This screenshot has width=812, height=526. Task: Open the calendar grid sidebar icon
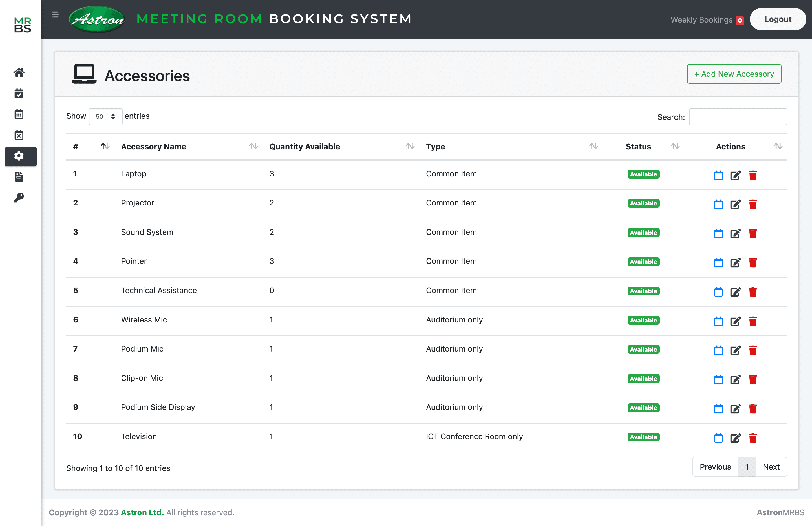19,114
